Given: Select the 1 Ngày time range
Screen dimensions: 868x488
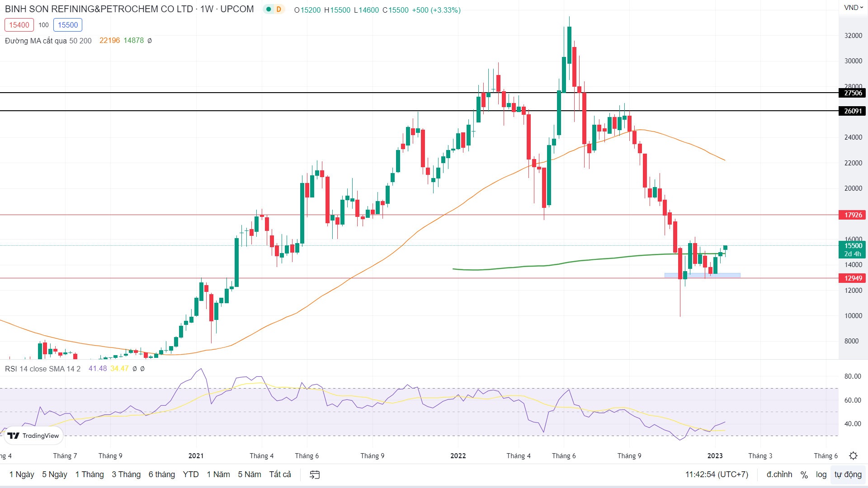Looking at the screenshot, I should [x=22, y=474].
